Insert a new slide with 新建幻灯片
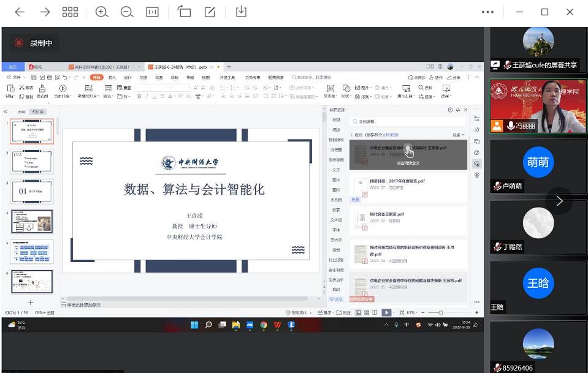The width and height of the screenshot is (588, 373). point(88,92)
